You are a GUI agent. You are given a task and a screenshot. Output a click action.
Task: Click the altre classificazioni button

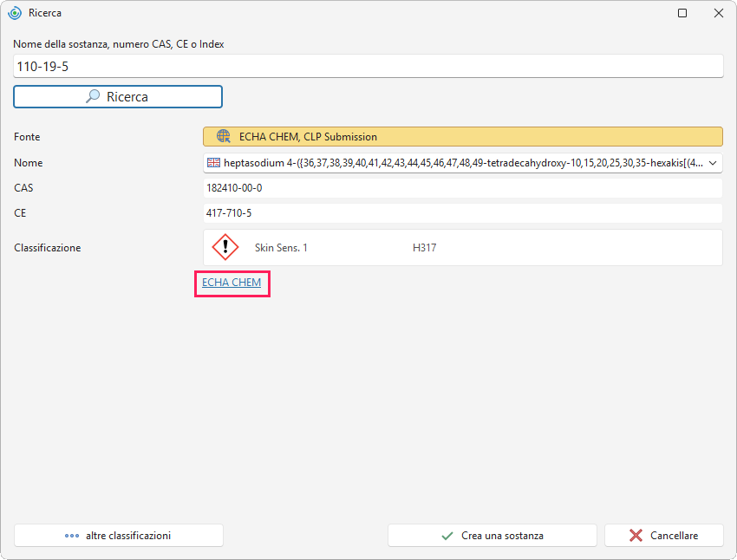pyautogui.click(x=119, y=536)
